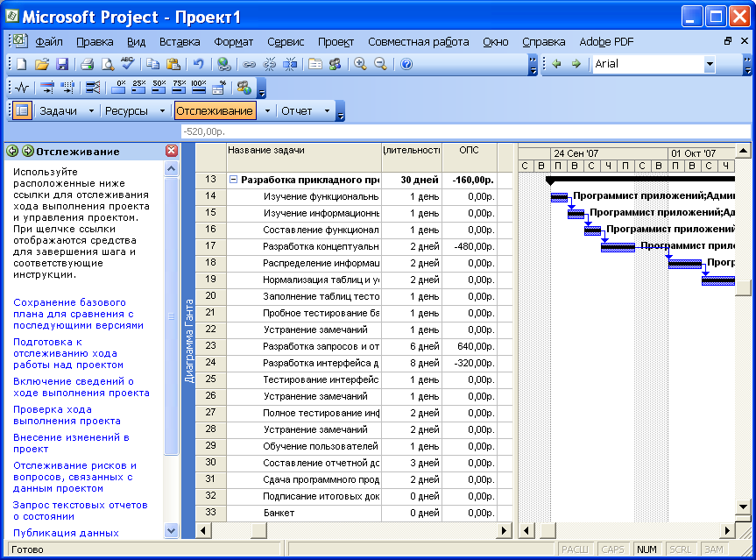Viewport: 756px width, 560px height.
Task: Open the Сервис menu
Action: click(x=286, y=42)
